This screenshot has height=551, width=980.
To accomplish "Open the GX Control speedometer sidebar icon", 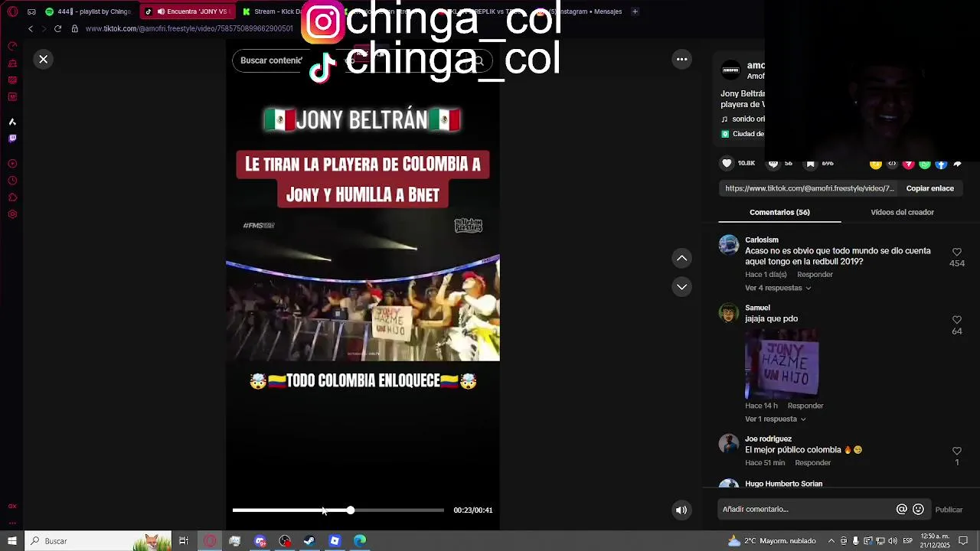I will [x=12, y=46].
